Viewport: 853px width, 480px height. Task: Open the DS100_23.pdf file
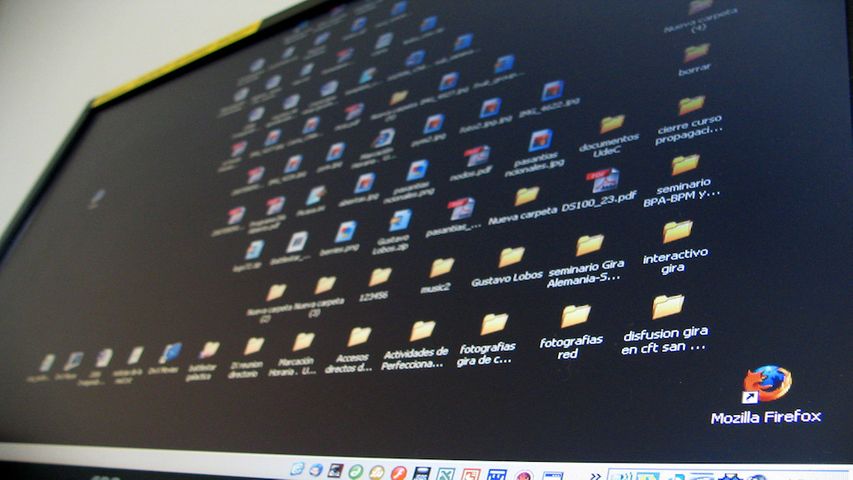click(604, 180)
